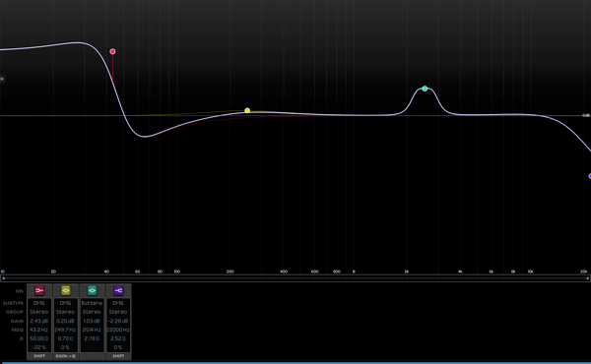Select the yellow band node on curve

tap(247, 110)
